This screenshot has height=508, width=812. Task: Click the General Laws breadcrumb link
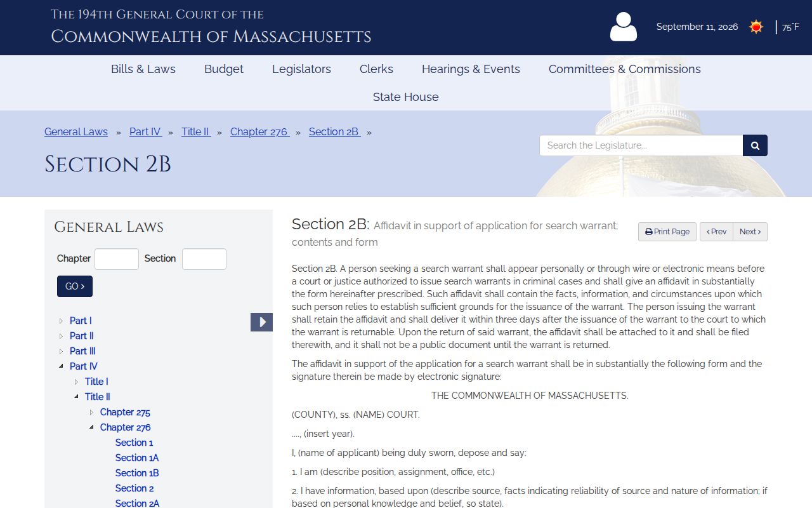pos(76,132)
